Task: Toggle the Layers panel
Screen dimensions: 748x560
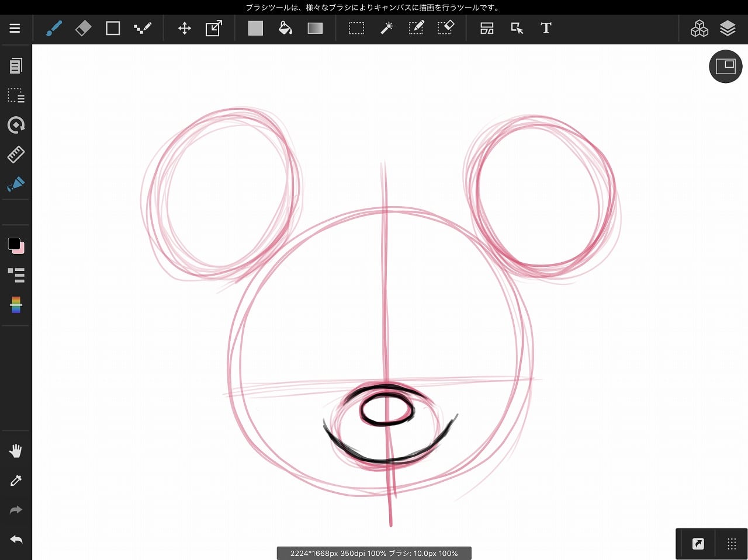Action: click(728, 28)
